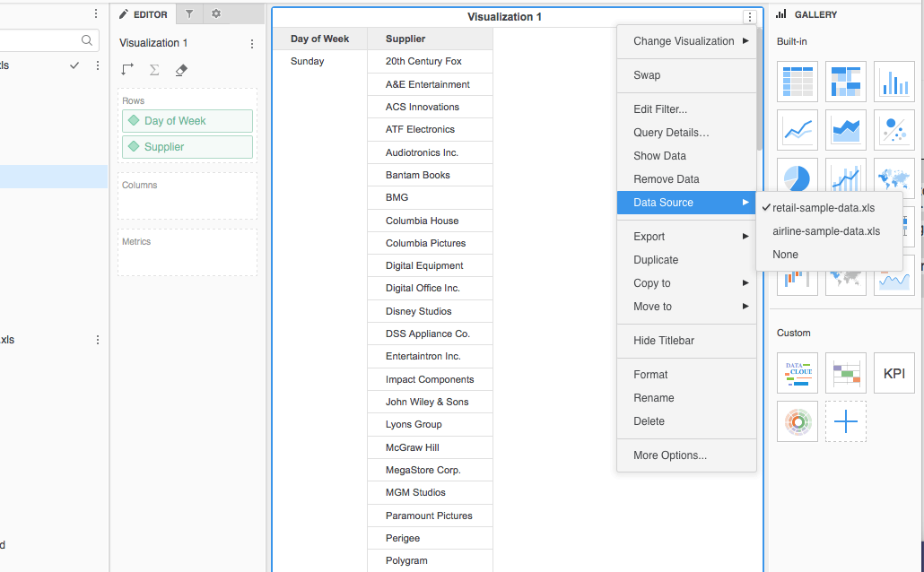The width and height of the screenshot is (924, 572).
Task: Pick the Sunburst custom visualization icon
Action: coord(798,421)
